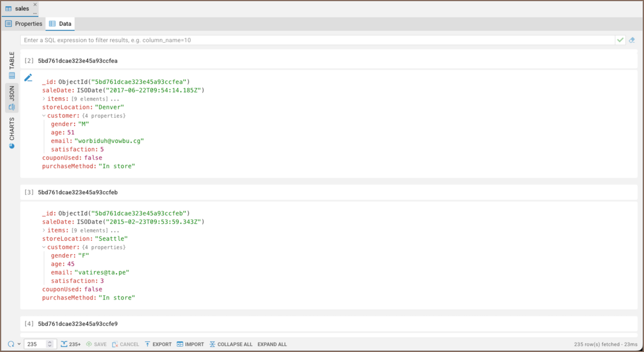
Task: Click into the SQL filter expression field
Action: coord(316,40)
